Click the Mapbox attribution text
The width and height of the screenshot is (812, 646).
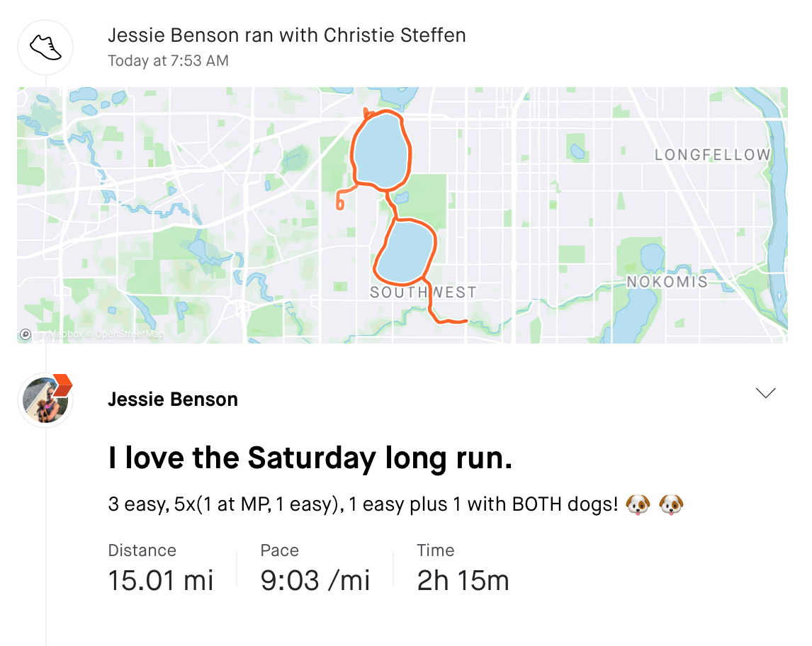point(66,334)
